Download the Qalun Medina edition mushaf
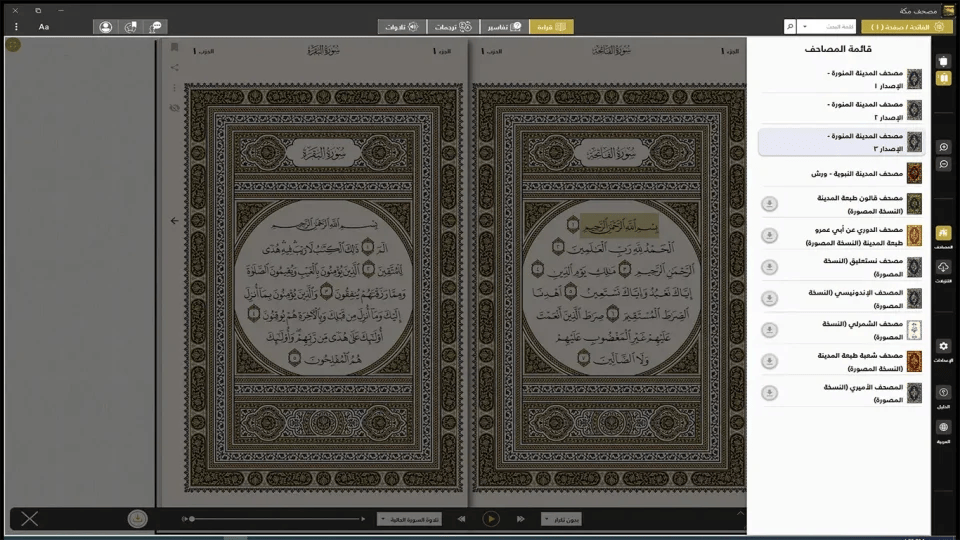This screenshot has width=960, height=540. point(769,204)
